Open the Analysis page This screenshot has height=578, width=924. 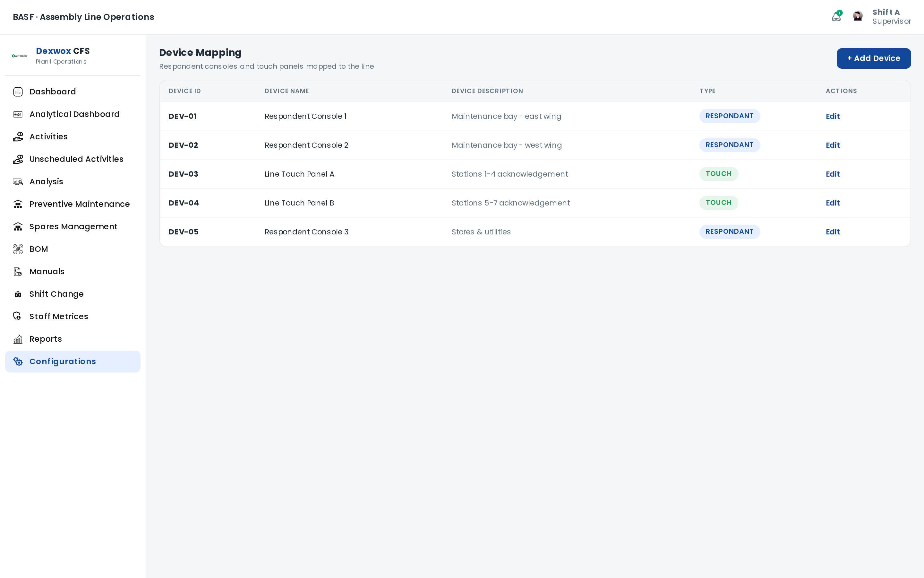(x=73, y=181)
